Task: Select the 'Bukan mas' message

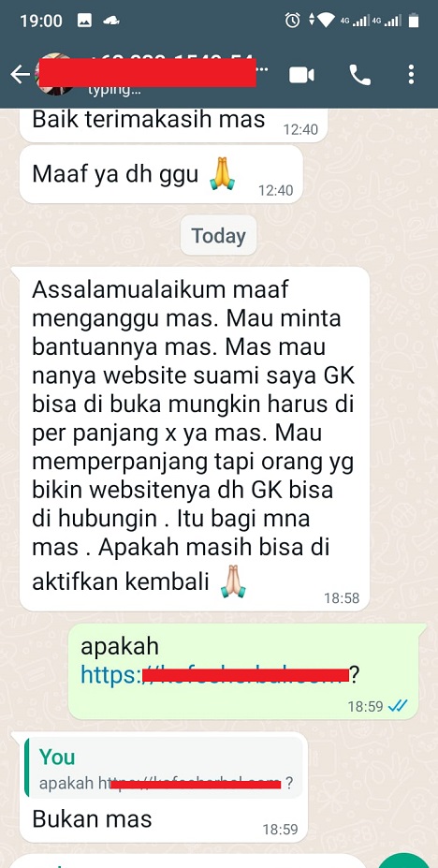Action: (x=92, y=818)
